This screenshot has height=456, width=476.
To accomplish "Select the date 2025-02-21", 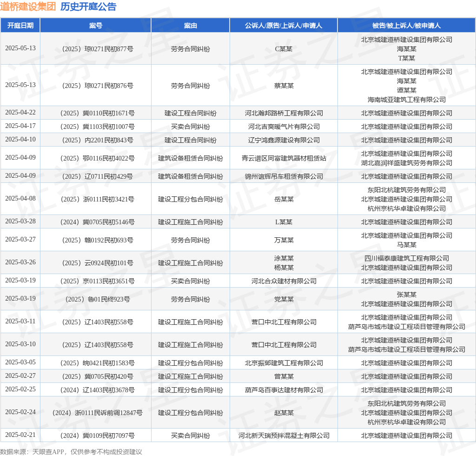I will [x=20, y=435].
